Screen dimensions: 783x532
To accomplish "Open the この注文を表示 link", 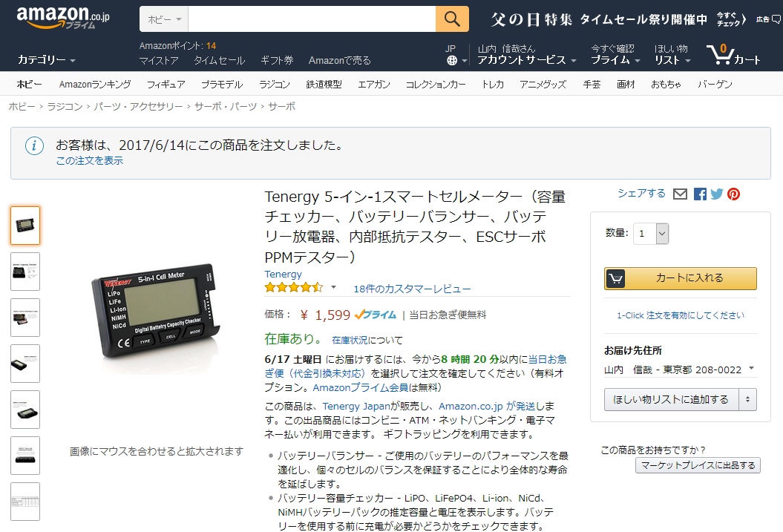I will tap(89, 161).
